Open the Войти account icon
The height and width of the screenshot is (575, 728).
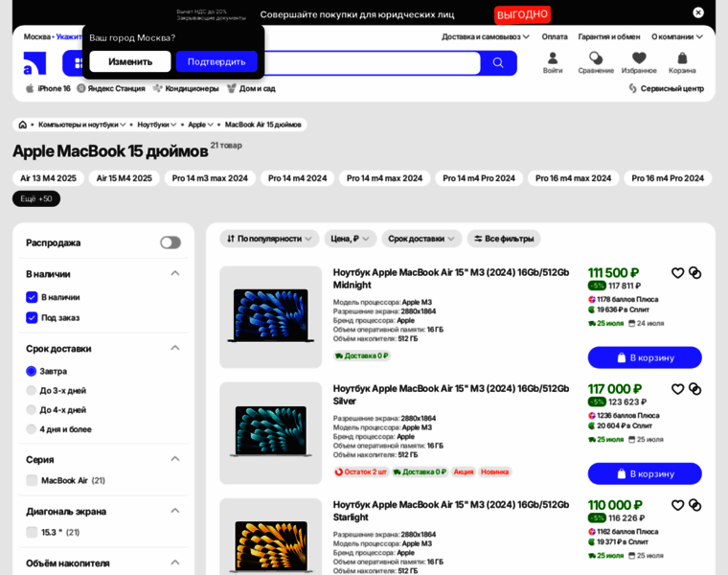(553, 62)
